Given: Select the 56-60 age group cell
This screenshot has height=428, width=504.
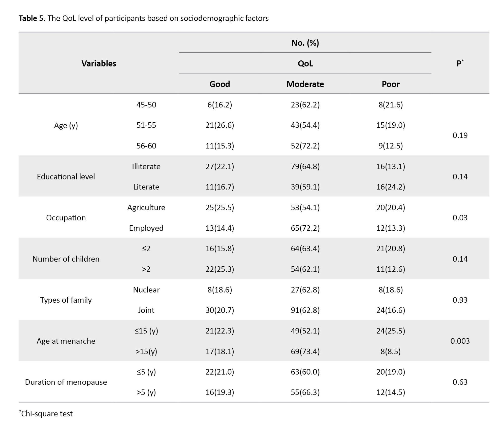Looking at the screenshot, I should click(x=146, y=146).
